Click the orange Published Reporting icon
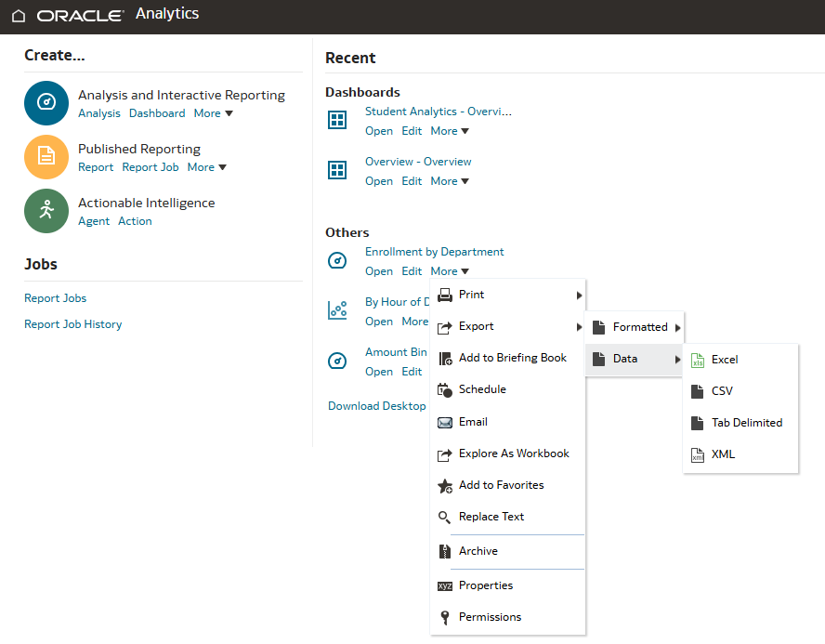This screenshot has height=644, width=825. coord(46,157)
